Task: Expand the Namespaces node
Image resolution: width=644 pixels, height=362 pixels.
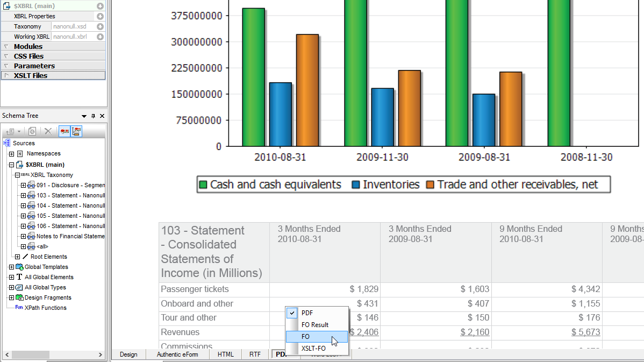Action: click(11, 154)
